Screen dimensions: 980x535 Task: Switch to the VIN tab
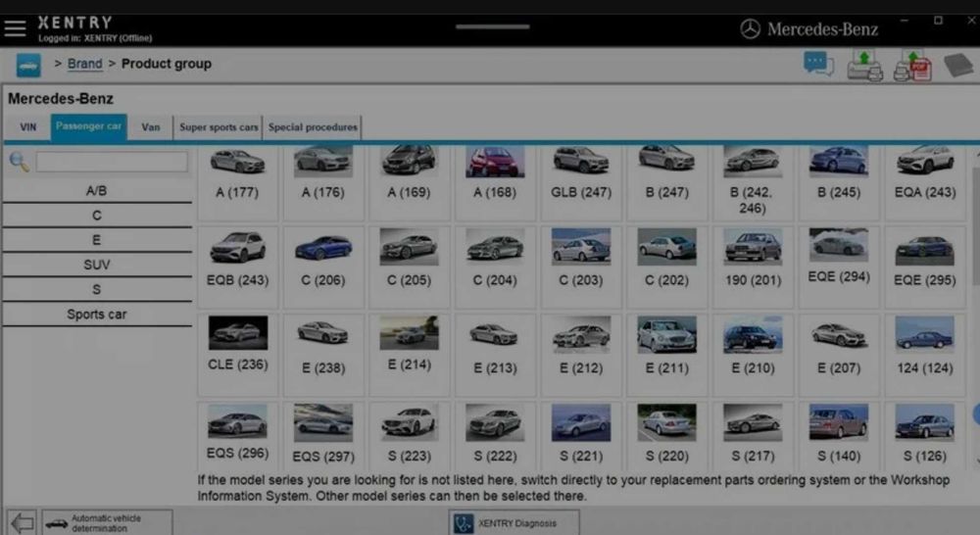(x=28, y=126)
